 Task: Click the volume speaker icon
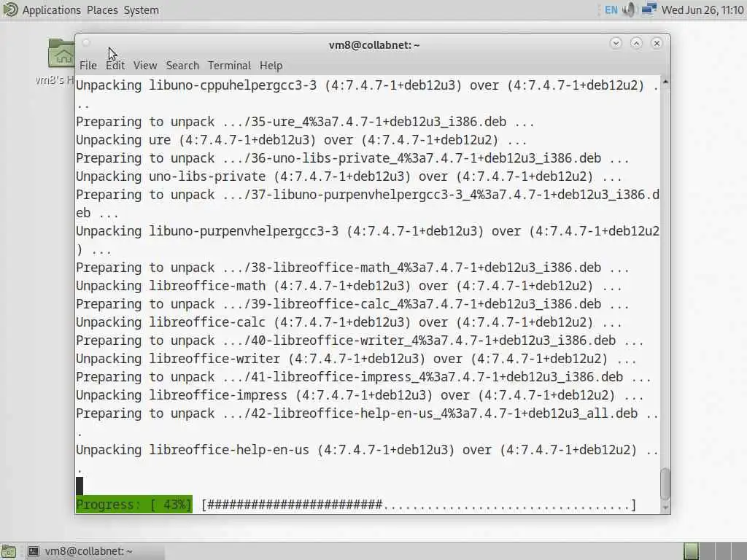(629, 10)
